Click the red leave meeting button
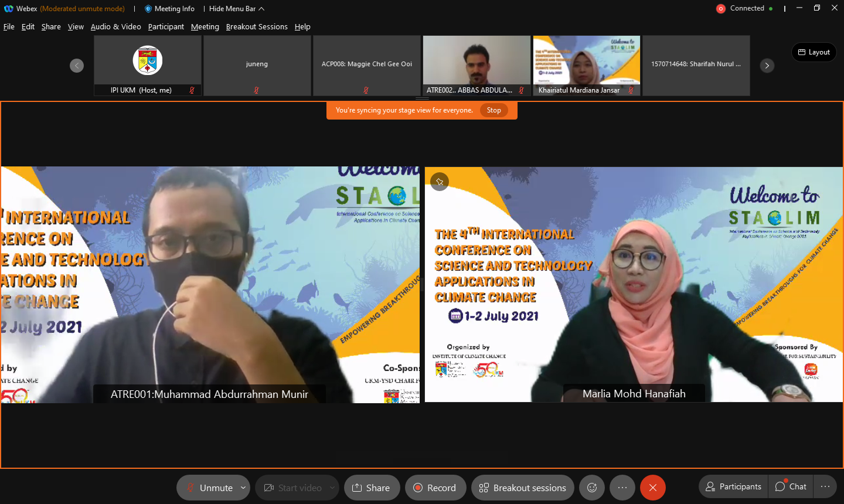The height and width of the screenshot is (504, 844). [652, 488]
